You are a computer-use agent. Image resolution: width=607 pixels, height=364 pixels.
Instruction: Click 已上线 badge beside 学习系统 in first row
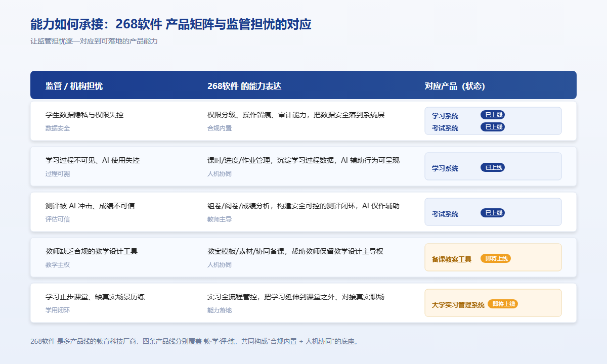point(493,115)
